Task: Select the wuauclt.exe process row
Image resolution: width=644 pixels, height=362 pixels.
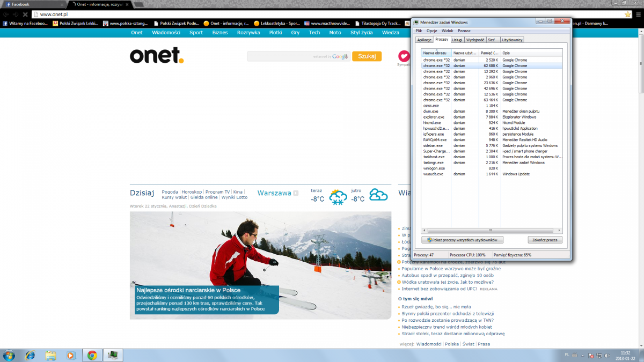Action: (492, 174)
